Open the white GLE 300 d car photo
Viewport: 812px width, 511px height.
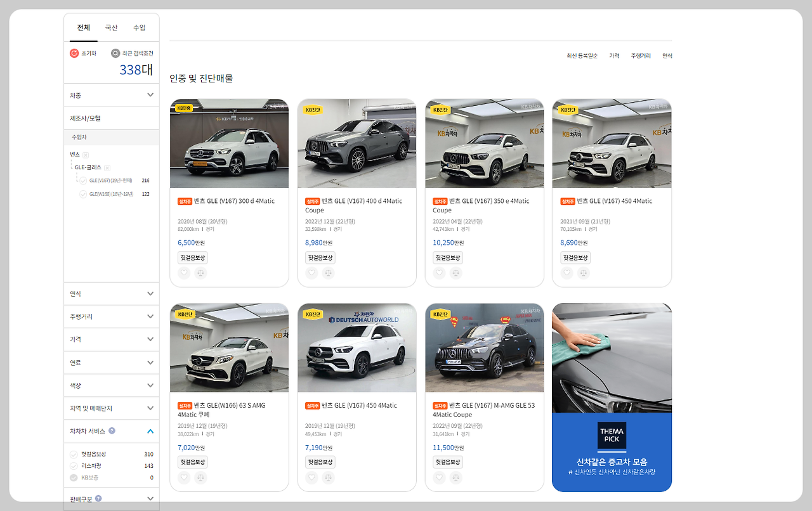point(229,143)
